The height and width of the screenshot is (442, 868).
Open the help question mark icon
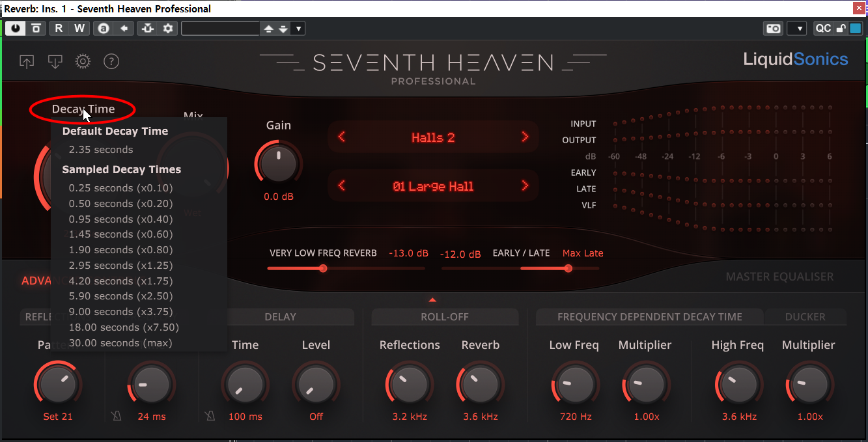tap(111, 62)
